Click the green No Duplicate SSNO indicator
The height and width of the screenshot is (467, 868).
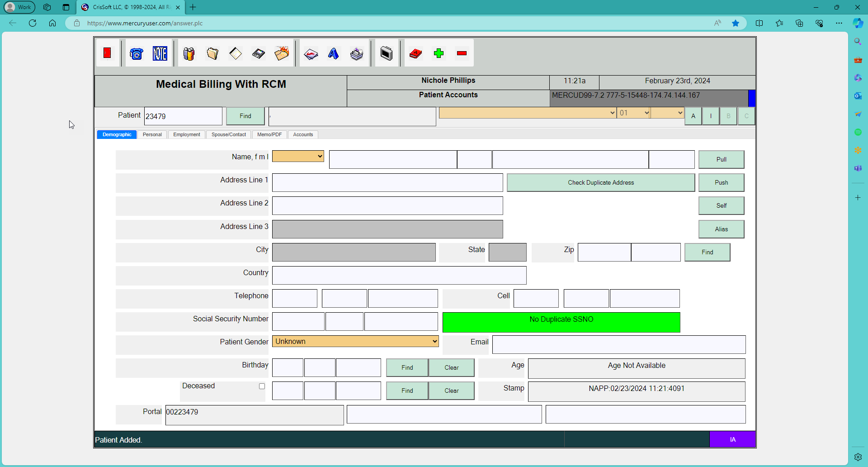tap(561, 322)
